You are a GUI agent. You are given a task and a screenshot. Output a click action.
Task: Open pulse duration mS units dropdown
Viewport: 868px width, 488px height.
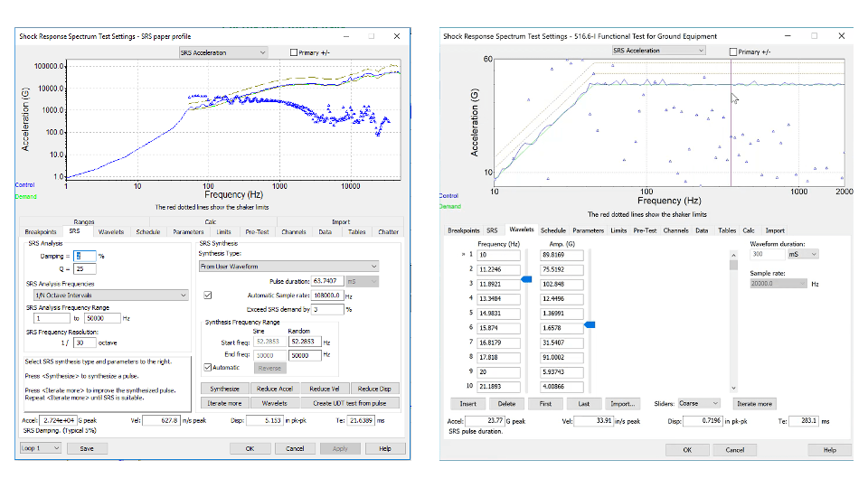[362, 281]
